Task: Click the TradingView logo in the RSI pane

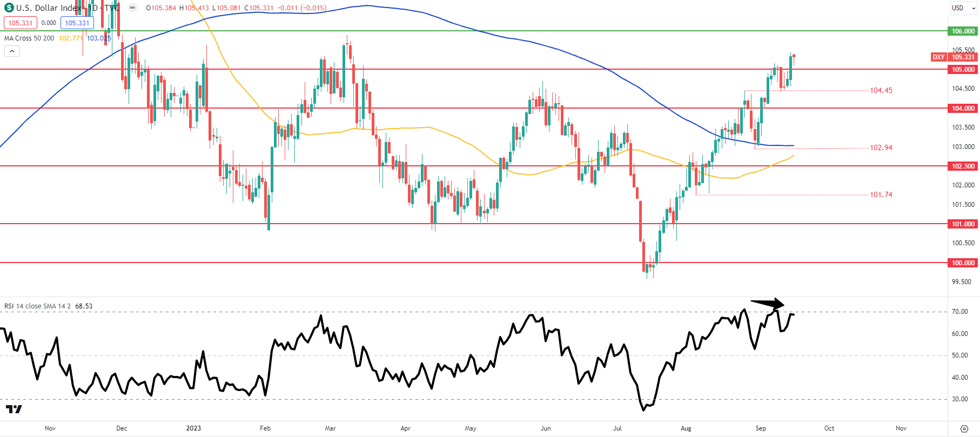Action: 14,409
